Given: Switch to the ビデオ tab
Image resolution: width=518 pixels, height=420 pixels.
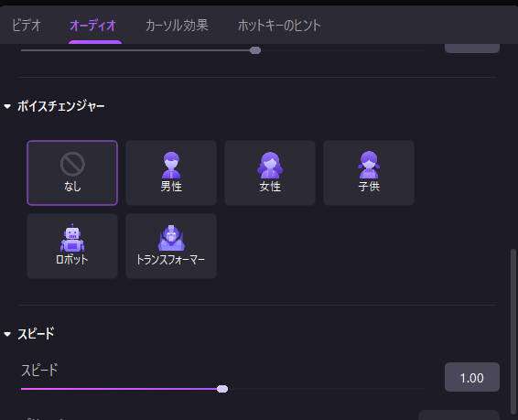Looking at the screenshot, I should [x=27, y=26].
